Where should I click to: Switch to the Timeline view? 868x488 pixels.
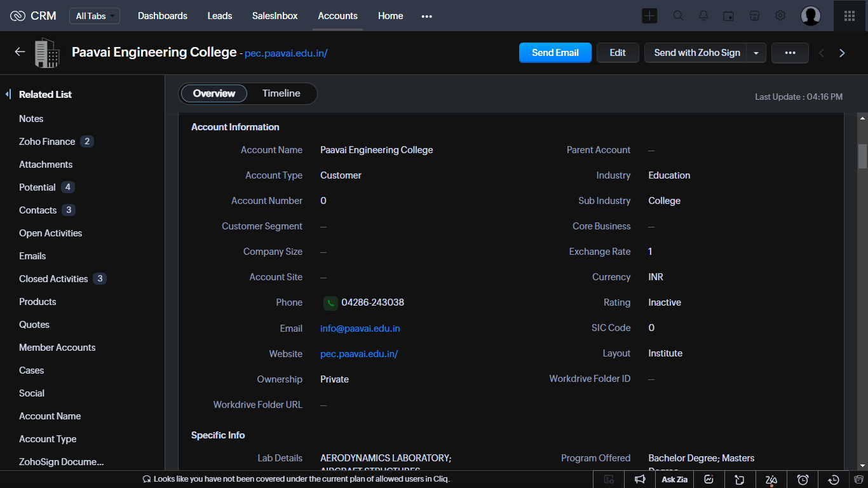281,93
